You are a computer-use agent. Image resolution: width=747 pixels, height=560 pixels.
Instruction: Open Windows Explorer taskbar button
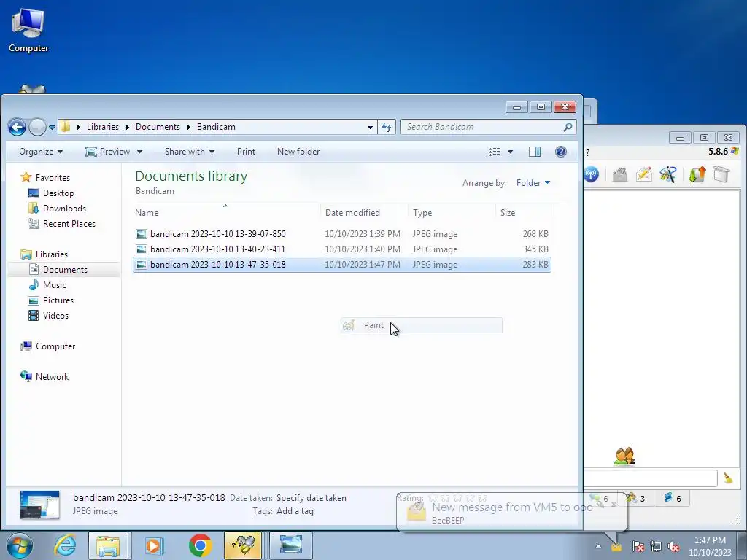click(108, 545)
